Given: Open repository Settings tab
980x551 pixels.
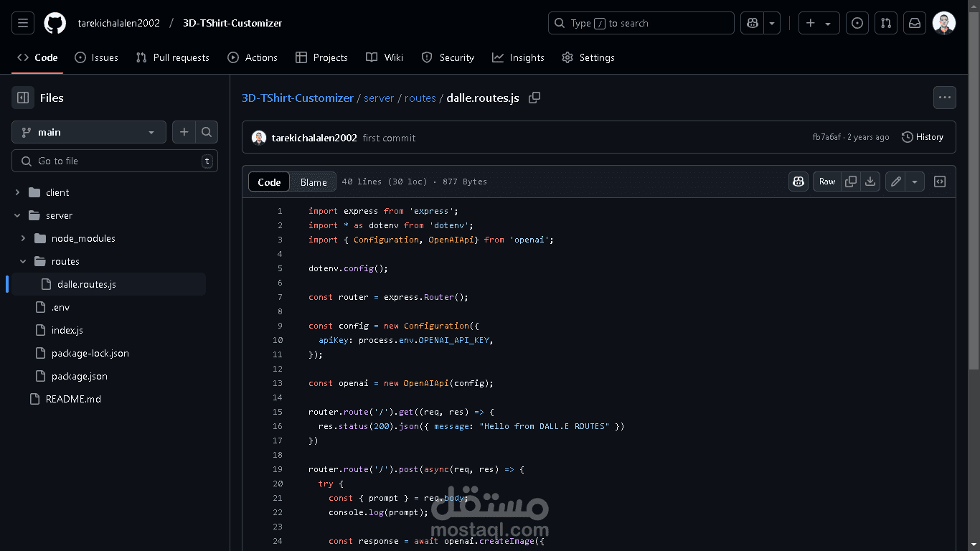Looking at the screenshot, I should click(588, 57).
